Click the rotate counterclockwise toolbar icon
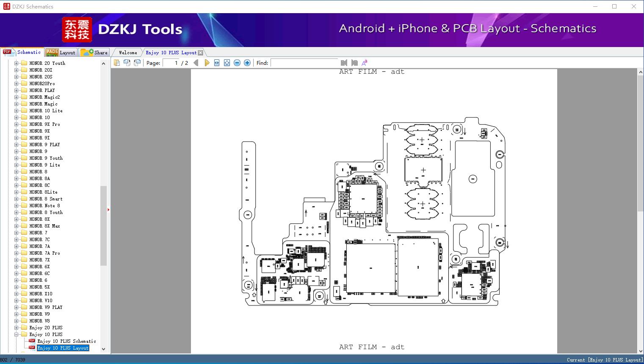 click(x=127, y=63)
